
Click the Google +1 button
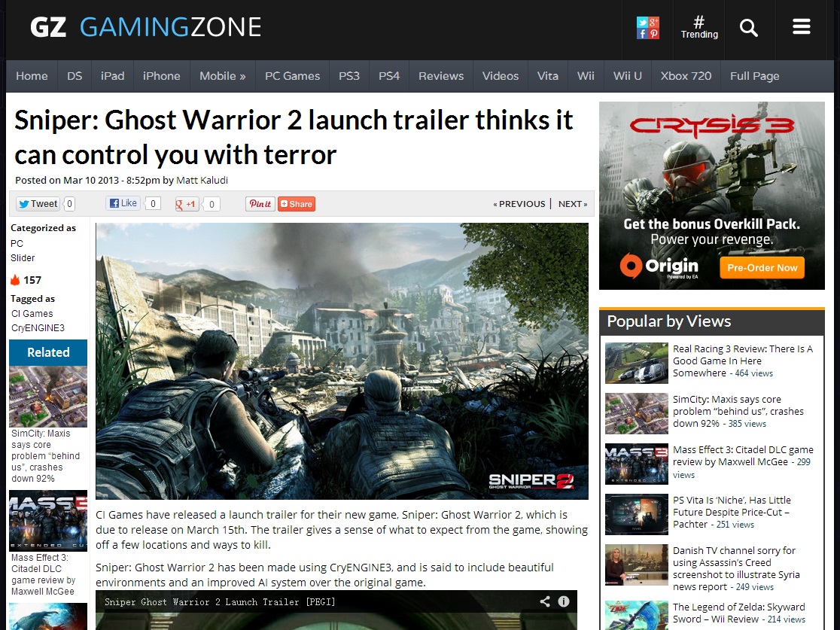click(x=187, y=204)
